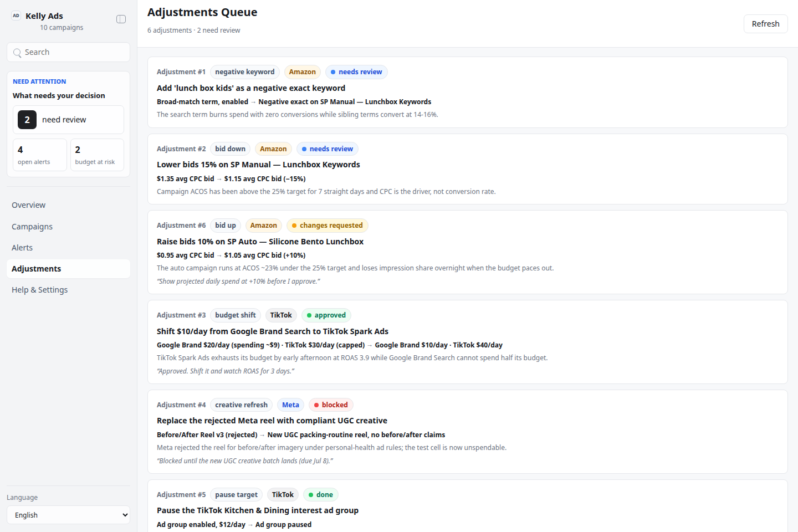Click 'Show projected daily spend' comment
The image size is (798, 532).
(x=238, y=282)
